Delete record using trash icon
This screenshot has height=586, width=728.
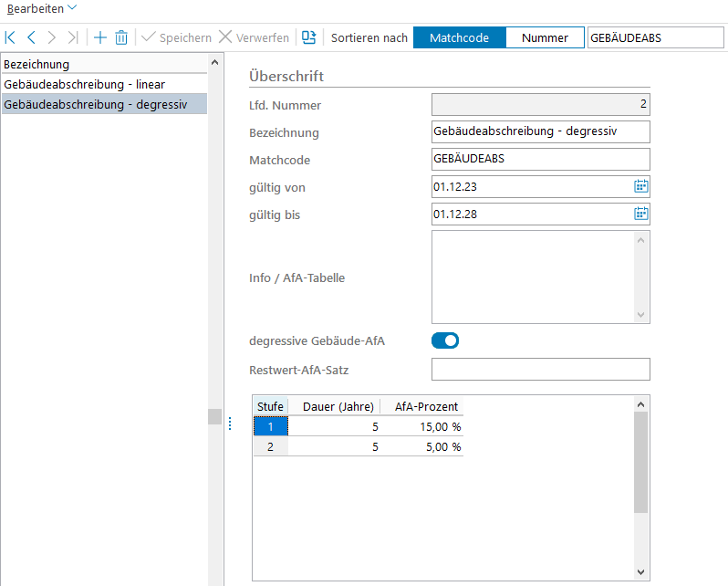[121, 37]
